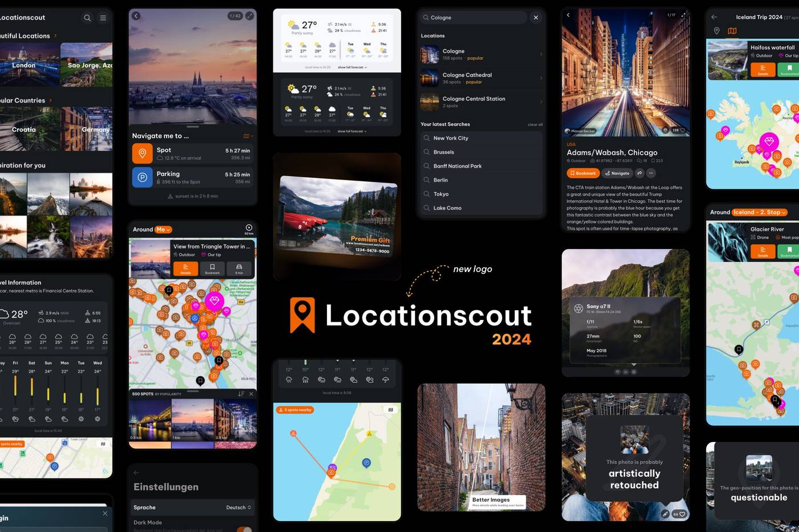Image resolution: width=799 pixels, height=532 pixels.
Task: Go back from Iceland Trip 2024
Action: click(x=714, y=17)
